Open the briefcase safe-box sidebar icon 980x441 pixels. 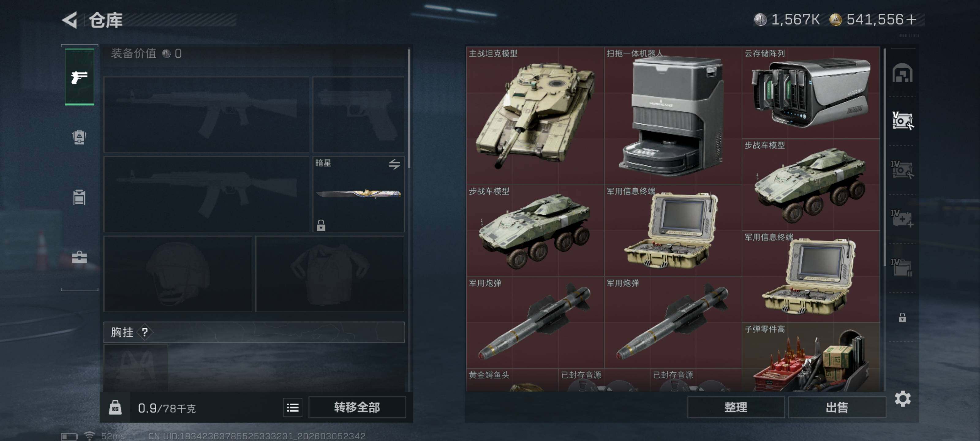80,258
